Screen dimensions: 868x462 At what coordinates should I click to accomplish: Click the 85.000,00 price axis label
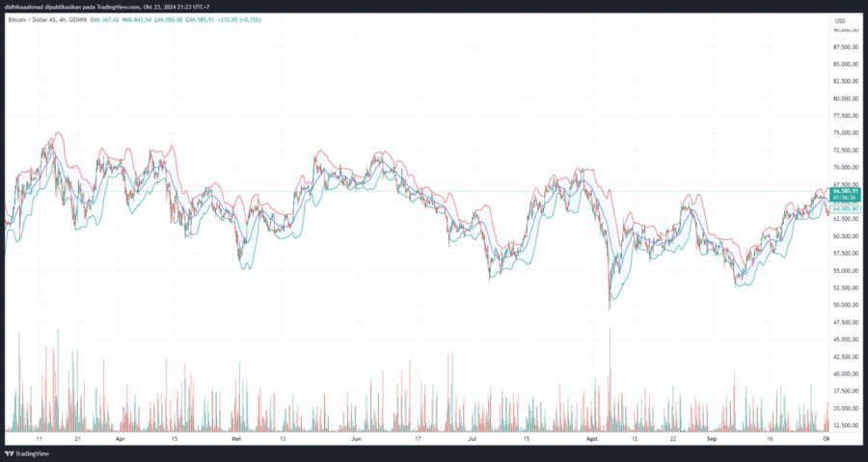[846, 65]
